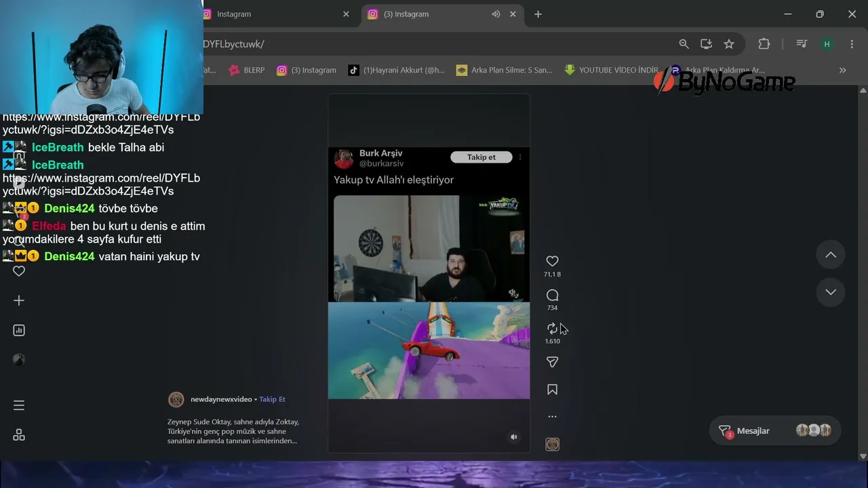Image resolution: width=868 pixels, height=488 pixels.
Task: Open the Arka Plan Silme bookmark
Action: 505,70
